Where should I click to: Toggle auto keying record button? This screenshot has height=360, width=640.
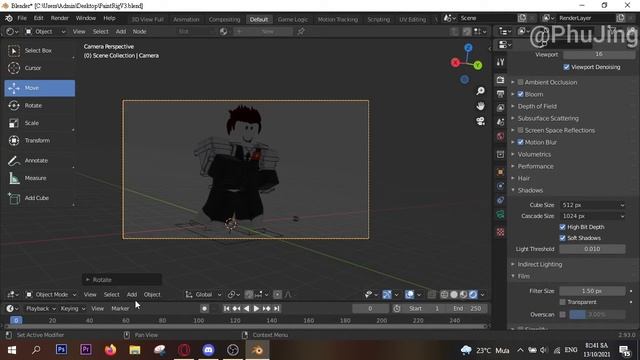(204, 309)
